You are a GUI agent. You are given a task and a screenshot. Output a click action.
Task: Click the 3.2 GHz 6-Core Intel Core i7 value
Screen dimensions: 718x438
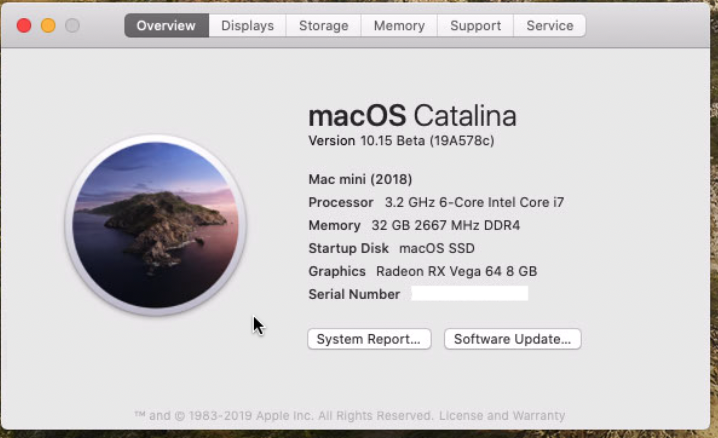(x=474, y=202)
